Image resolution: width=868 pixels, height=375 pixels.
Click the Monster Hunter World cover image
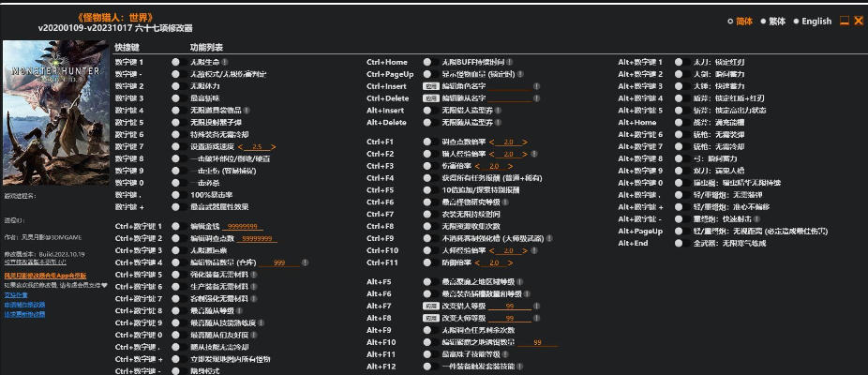click(x=55, y=112)
